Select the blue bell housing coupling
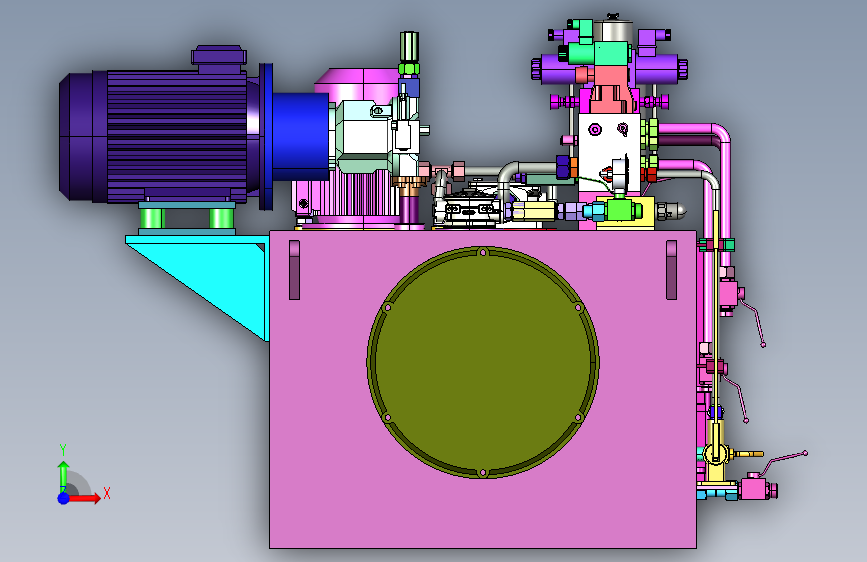The width and height of the screenshot is (867, 562). [300, 136]
